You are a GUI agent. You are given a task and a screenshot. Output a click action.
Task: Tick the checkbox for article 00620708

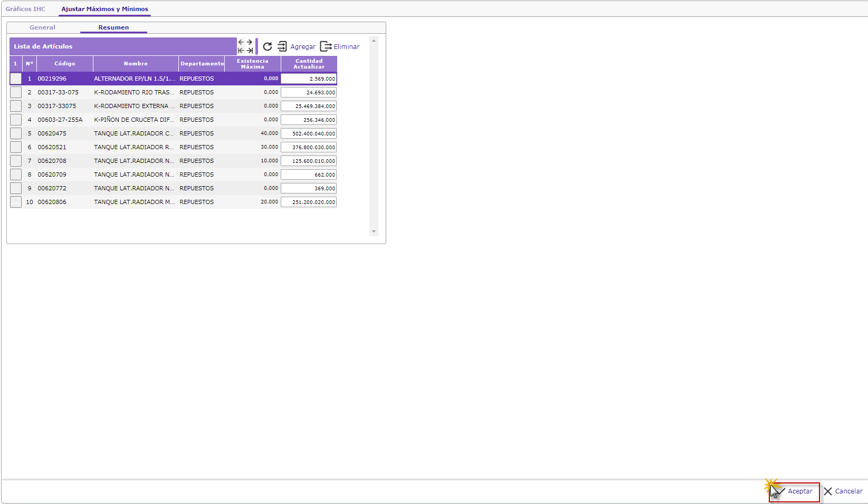coord(16,161)
